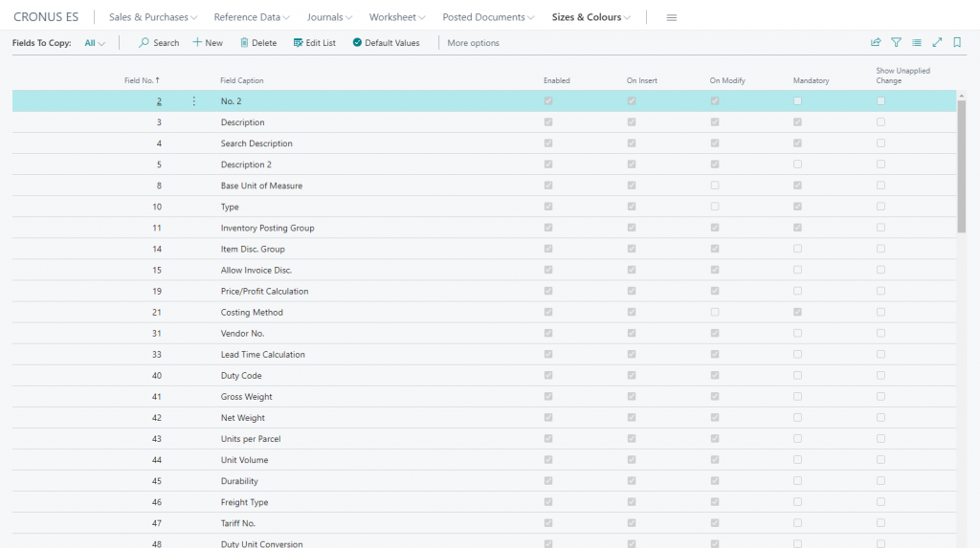Screen dimensions: 980x548
Task: Open row actions for No. 2 row
Action: pyautogui.click(x=193, y=101)
